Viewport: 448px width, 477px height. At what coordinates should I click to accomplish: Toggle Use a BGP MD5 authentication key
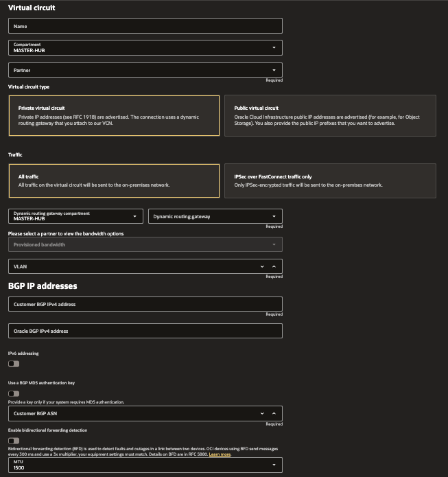14,393
